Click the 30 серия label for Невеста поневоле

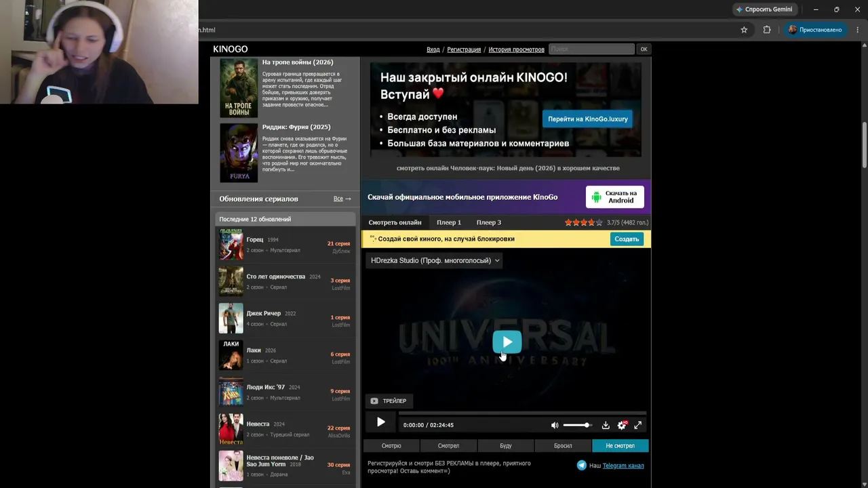(338, 465)
